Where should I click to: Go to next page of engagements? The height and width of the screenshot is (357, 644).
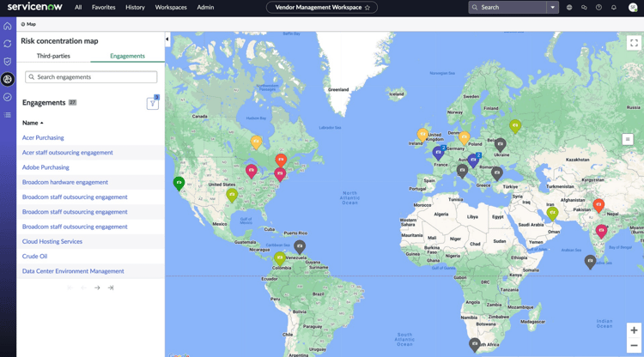point(97,287)
